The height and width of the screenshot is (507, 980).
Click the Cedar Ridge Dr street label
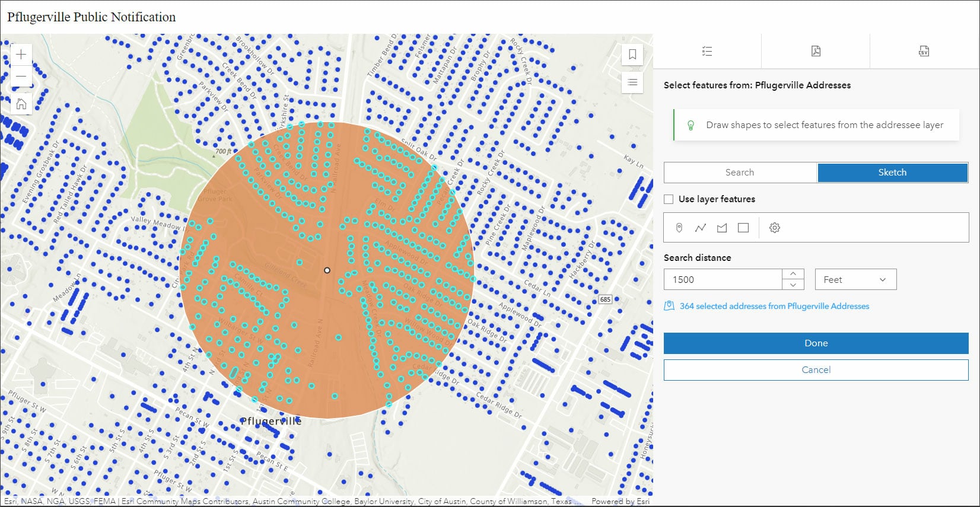tap(498, 406)
